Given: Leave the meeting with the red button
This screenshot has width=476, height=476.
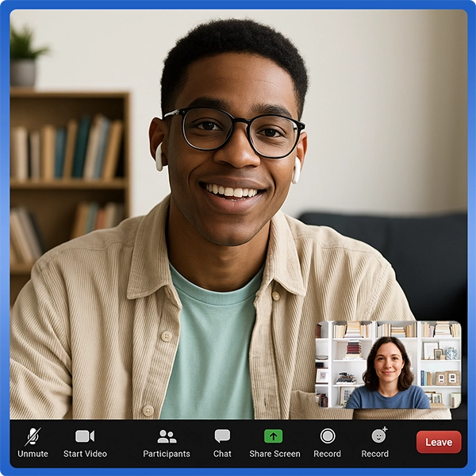Looking at the screenshot, I should click(438, 442).
